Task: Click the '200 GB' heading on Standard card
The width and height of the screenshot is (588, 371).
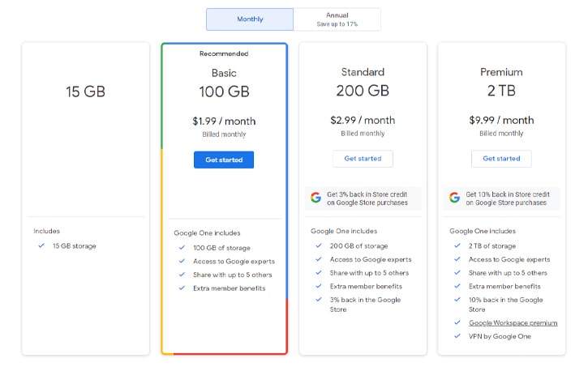Action: click(363, 91)
